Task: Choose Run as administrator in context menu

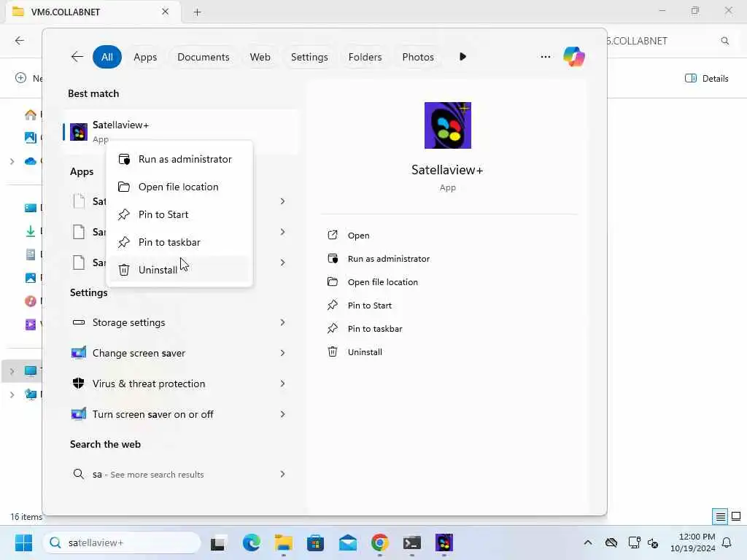Action: [x=179, y=159]
